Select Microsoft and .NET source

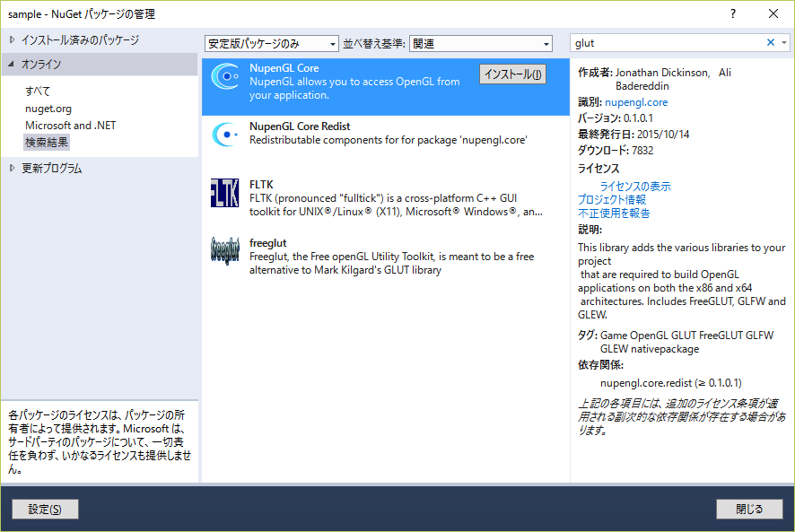[71, 126]
